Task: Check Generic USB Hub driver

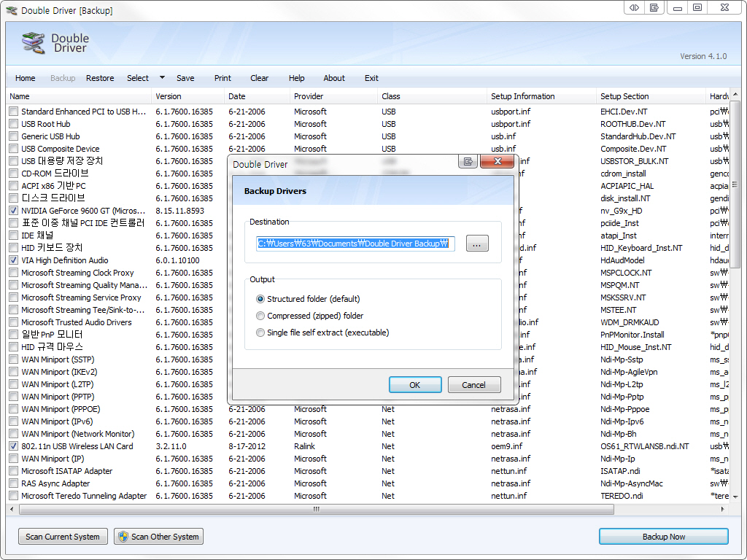Action: [13, 136]
